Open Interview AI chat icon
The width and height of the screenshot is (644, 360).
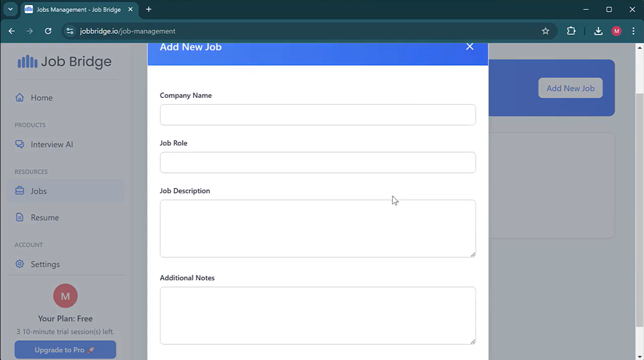[x=20, y=144]
